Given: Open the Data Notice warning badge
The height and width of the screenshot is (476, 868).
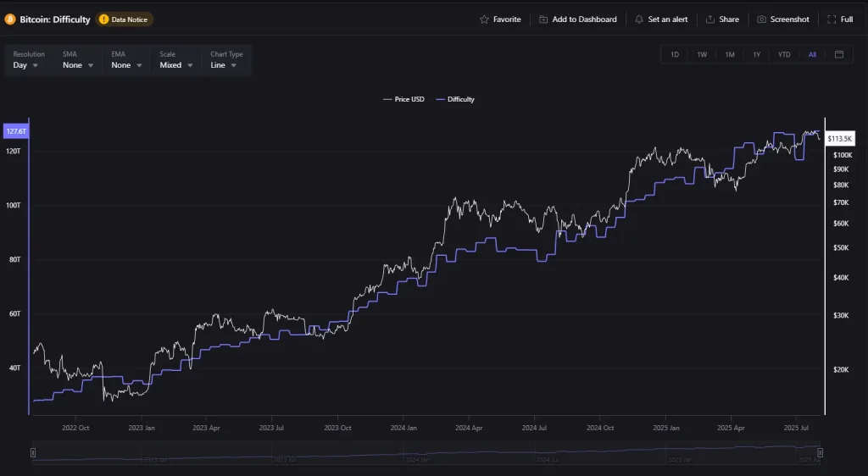Looking at the screenshot, I should tap(125, 19).
